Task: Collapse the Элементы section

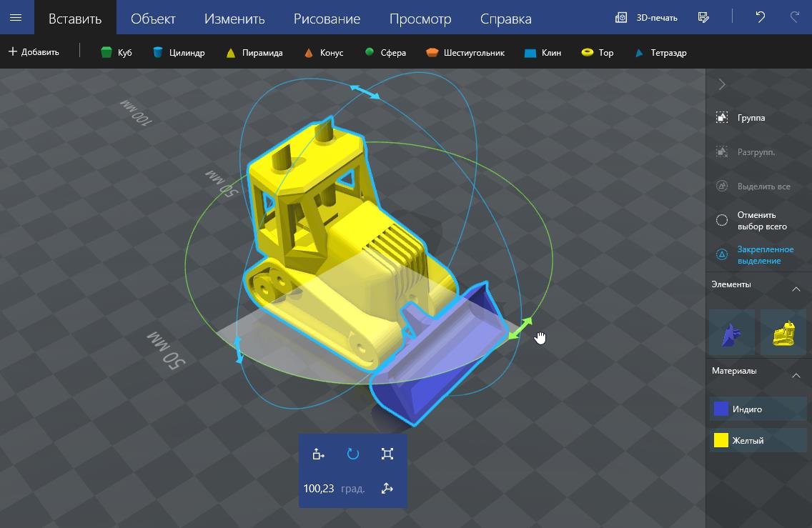Action: (796, 289)
